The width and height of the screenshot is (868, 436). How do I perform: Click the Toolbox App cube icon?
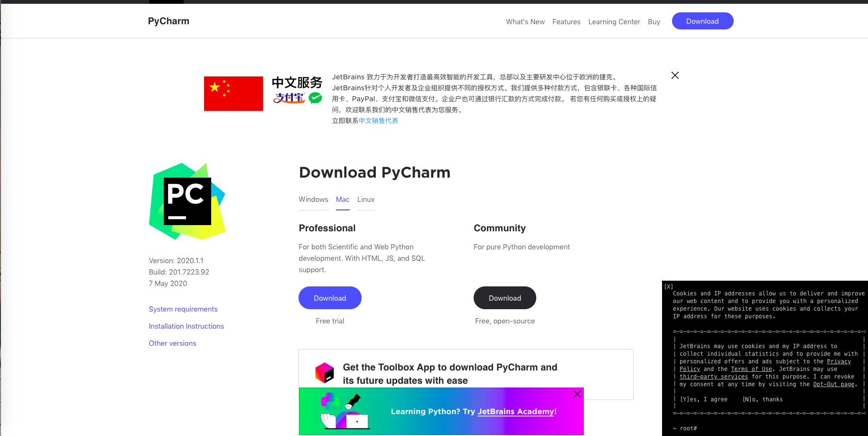[325, 373]
